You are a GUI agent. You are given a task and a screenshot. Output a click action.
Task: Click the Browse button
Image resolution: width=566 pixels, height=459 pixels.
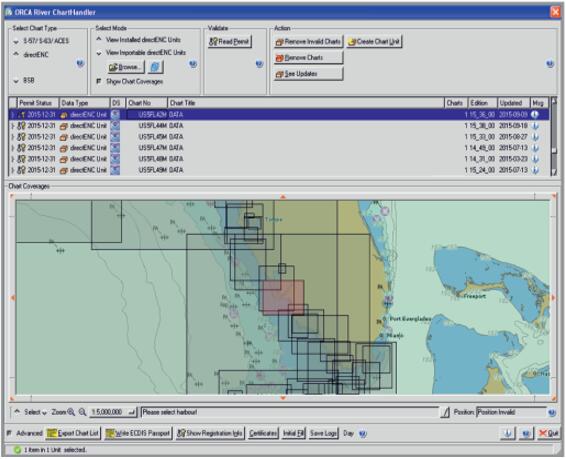[x=126, y=67]
